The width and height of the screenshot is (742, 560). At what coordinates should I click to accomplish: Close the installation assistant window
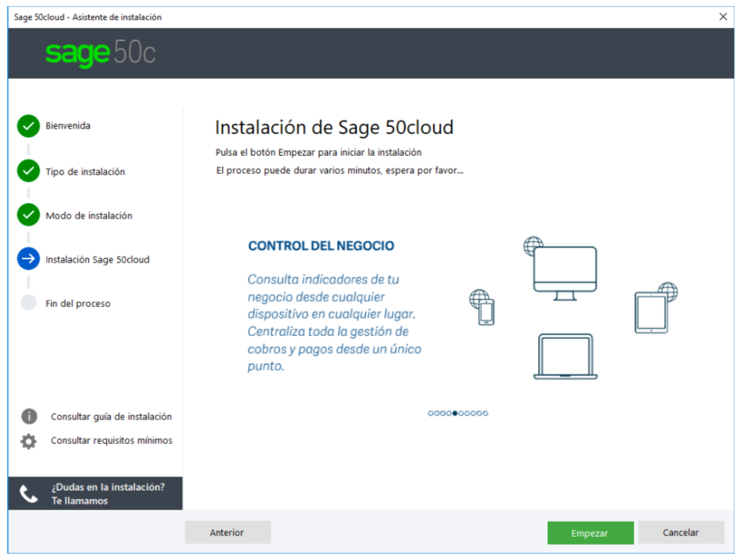(x=723, y=17)
